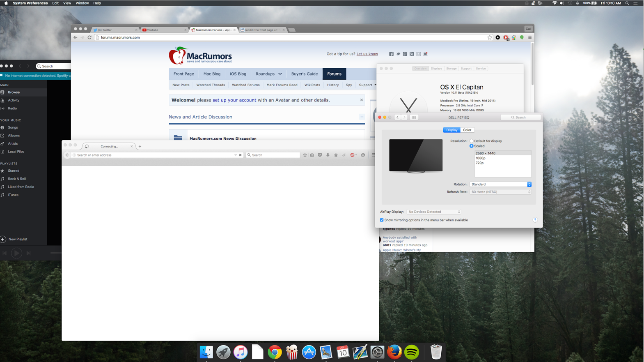This screenshot has height=362, width=644.
Task: Bookmark page with Firefox star icon
Action: [305, 155]
